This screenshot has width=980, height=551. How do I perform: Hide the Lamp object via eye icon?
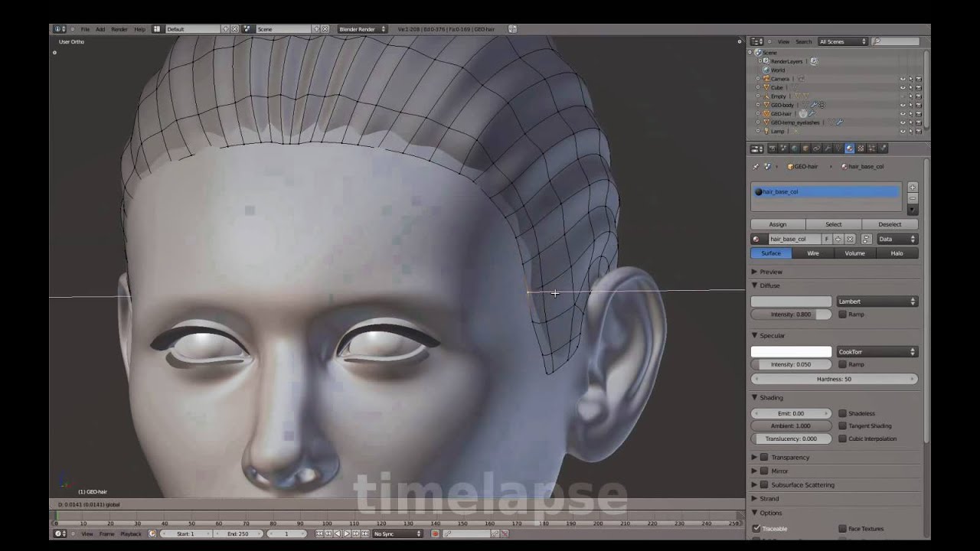[903, 132]
